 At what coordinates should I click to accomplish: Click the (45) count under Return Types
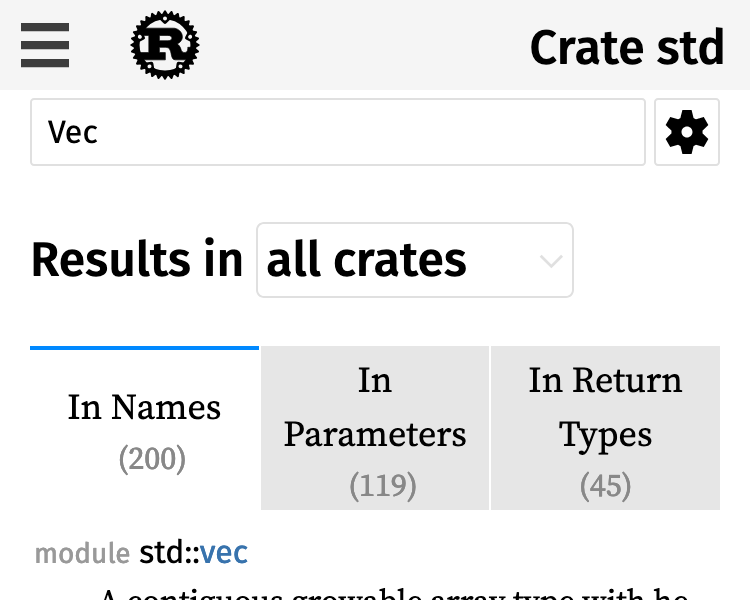click(x=605, y=486)
